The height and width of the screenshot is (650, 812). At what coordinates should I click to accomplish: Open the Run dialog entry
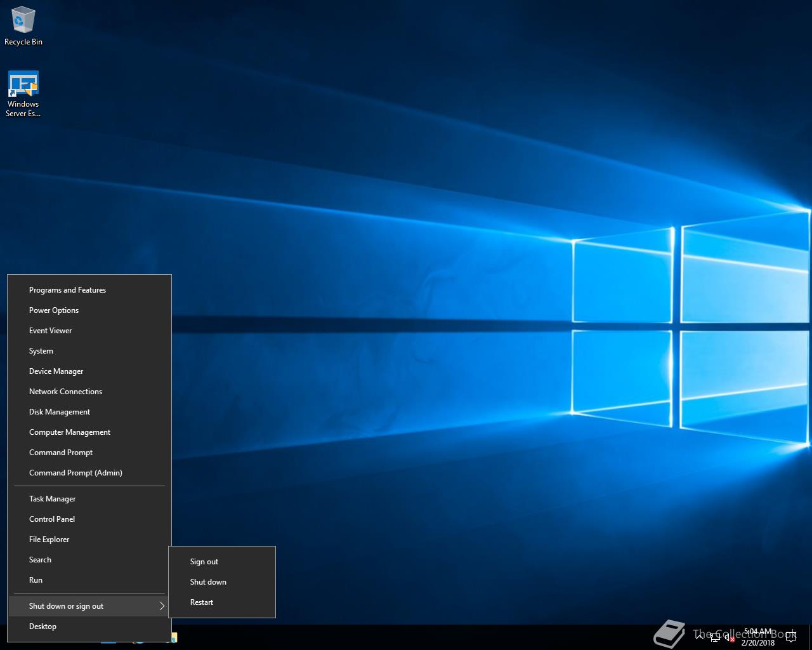pyautogui.click(x=89, y=580)
